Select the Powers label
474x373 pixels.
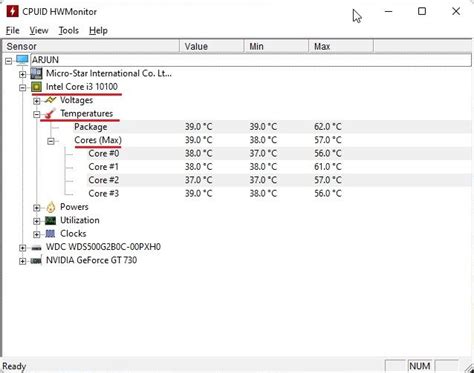(x=74, y=207)
